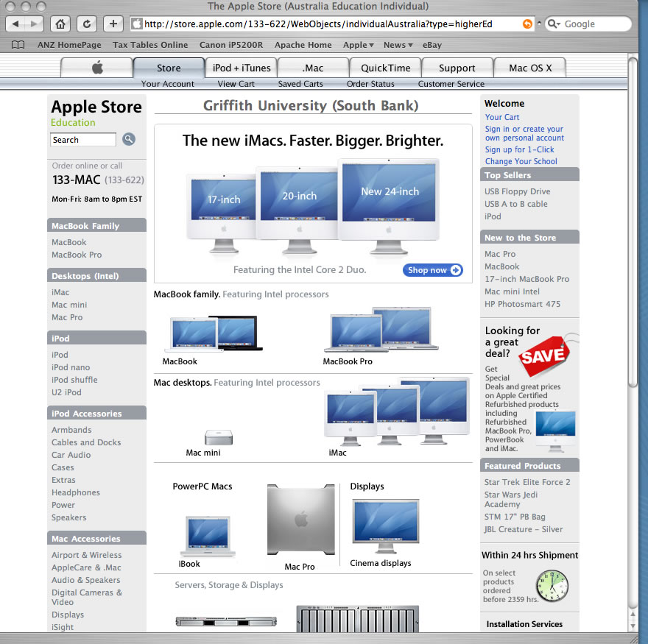Open bookmarks library book icon
648x644 pixels.
point(18,45)
